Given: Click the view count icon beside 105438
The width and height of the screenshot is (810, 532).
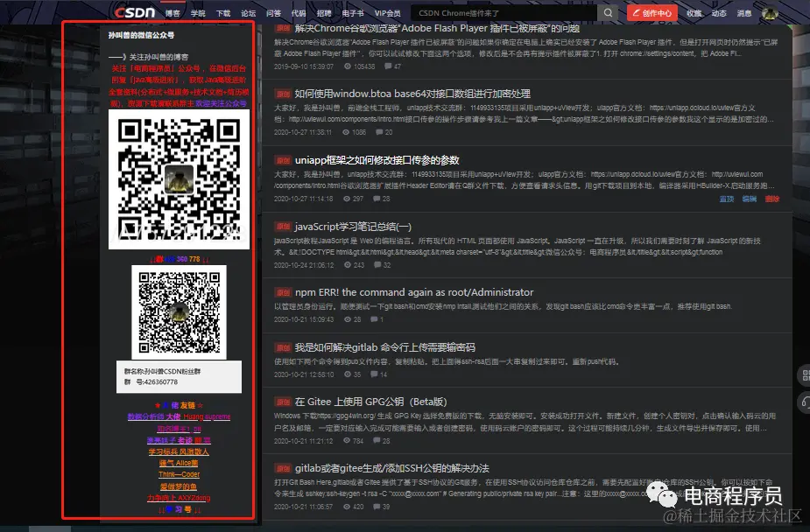Looking at the screenshot, I should pyautogui.click(x=348, y=66).
